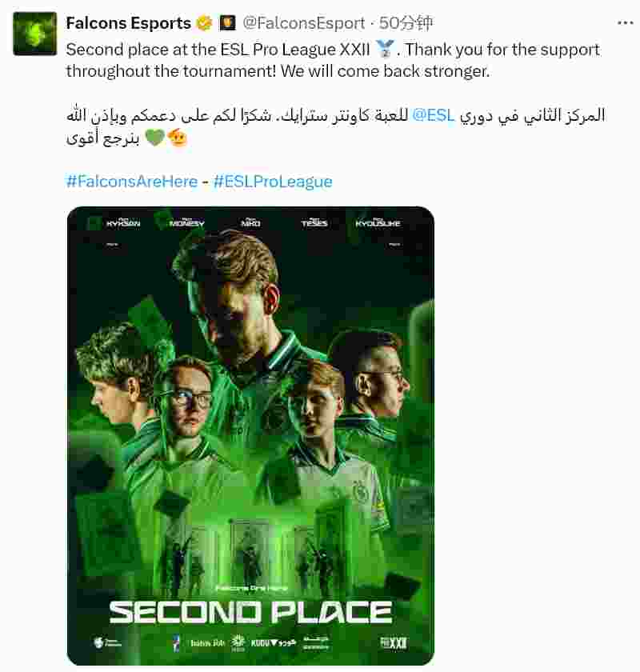Click the KYOUSUKE player label in poster

(x=378, y=222)
